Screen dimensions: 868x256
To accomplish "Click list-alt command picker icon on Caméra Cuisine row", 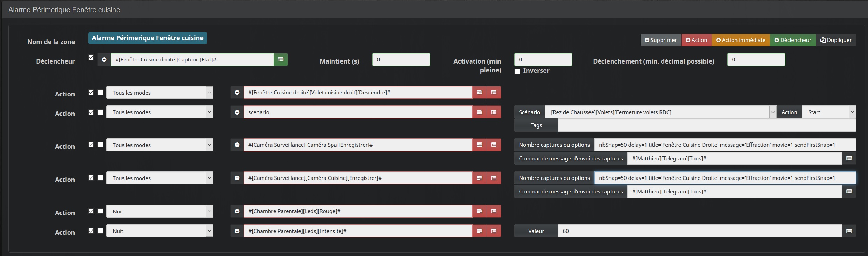I will click(494, 178).
